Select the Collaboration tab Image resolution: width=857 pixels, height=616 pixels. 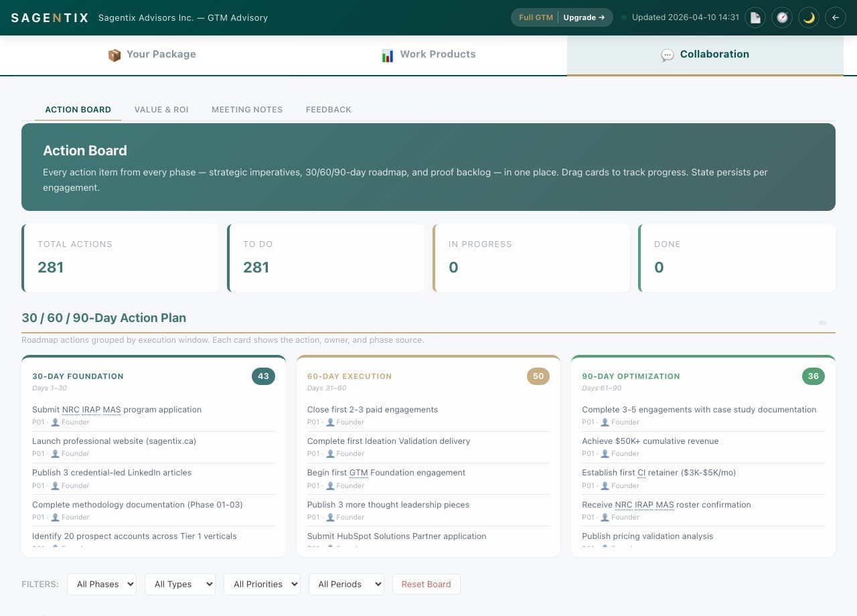pyautogui.click(x=705, y=55)
